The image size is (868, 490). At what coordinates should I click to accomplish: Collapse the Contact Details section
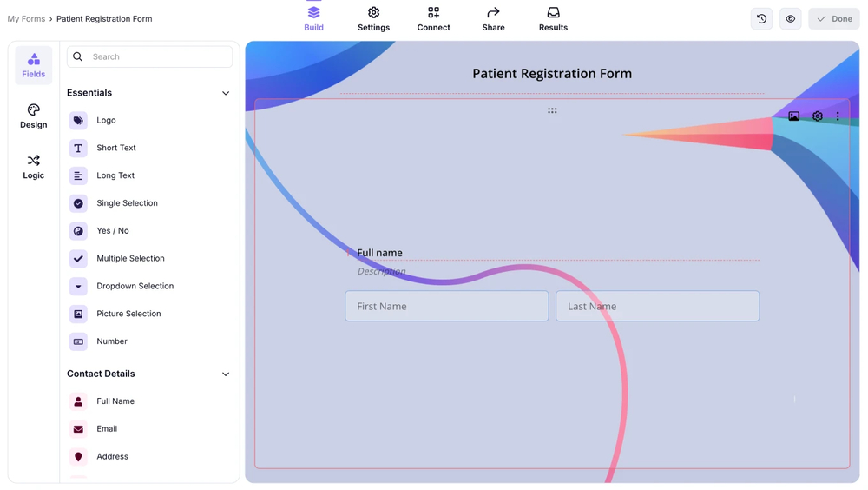coord(226,374)
